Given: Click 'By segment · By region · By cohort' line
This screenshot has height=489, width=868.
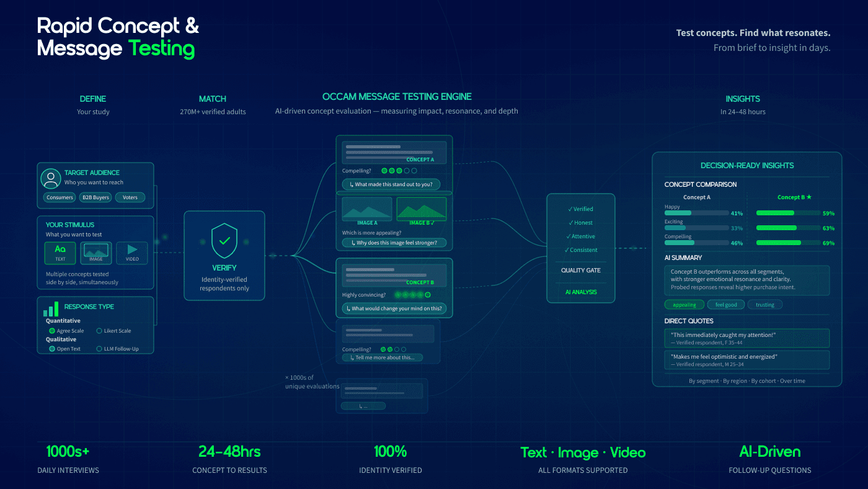Looking at the screenshot, I should pos(746,380).
